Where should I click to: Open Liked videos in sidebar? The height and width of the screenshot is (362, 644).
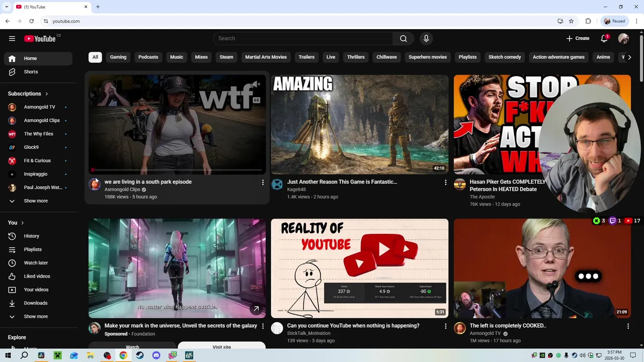click(38, 277)
